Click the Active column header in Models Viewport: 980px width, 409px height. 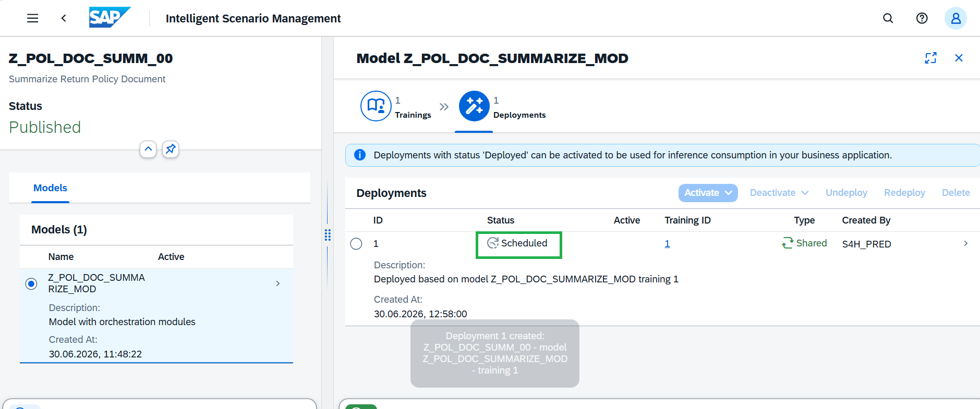[x=171, y=257]
